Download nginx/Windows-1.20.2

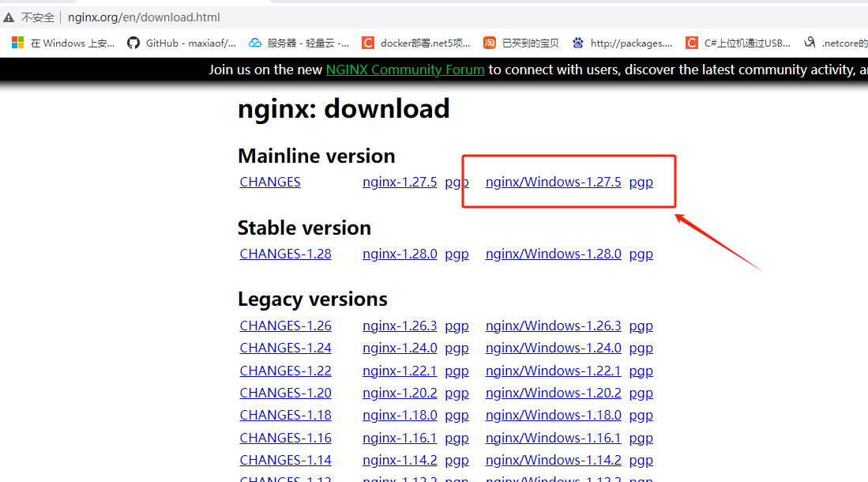(x=554, y=393)
